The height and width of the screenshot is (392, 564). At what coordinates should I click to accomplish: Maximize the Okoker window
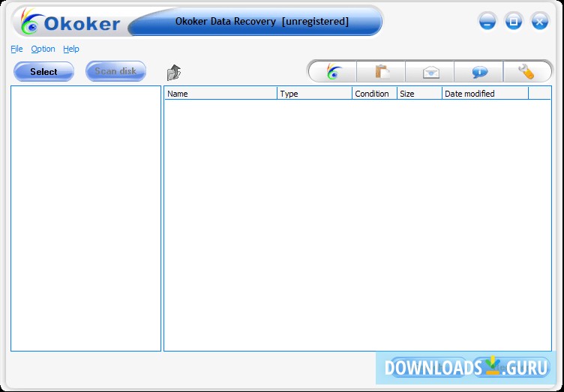coord(514,22)
